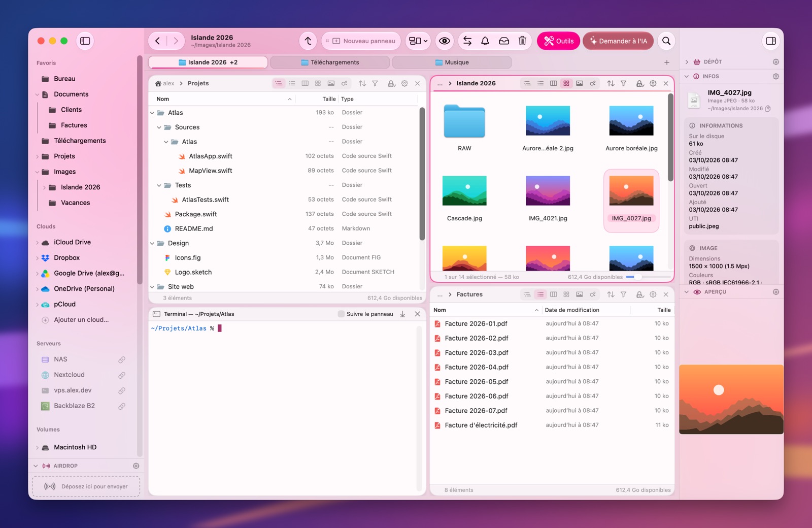
Task: Adjust the icon size slider in Islande panel
Action: pos(648,277)
